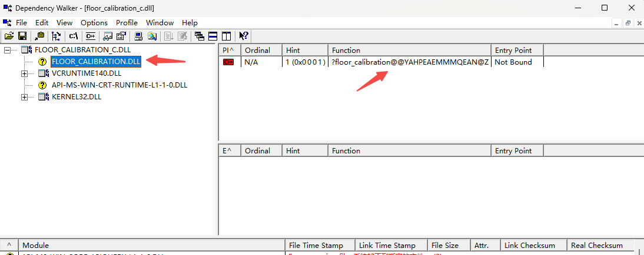Click the C++ icon in import row

[228, 62]
